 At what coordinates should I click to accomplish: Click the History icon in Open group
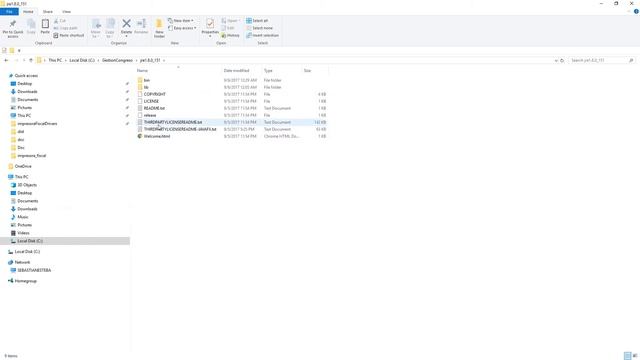click(x=224, y=36)
